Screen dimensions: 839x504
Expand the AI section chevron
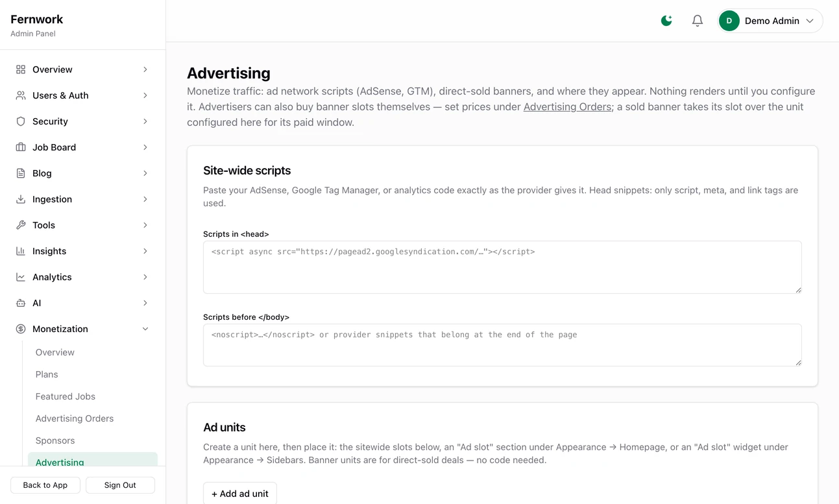[145, 303]
